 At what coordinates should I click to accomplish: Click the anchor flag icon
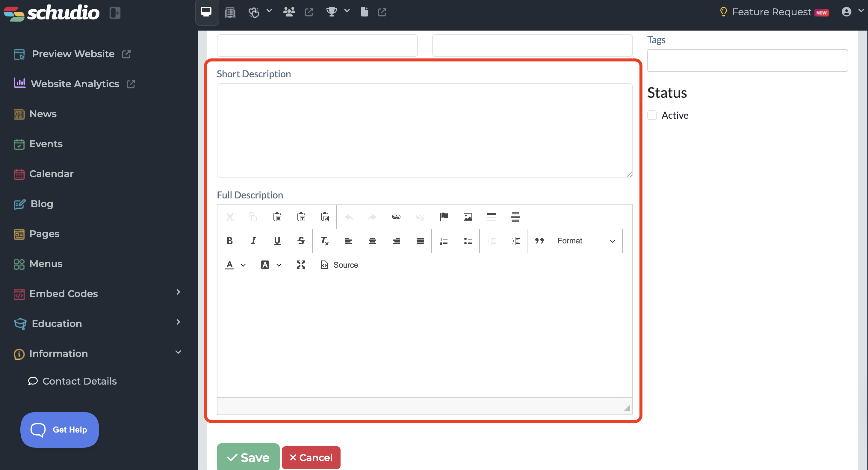[444, 217]
